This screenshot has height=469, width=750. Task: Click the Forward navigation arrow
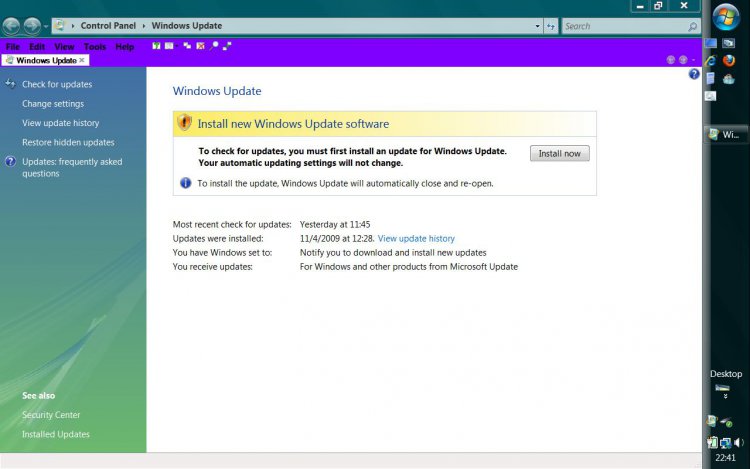32,26
